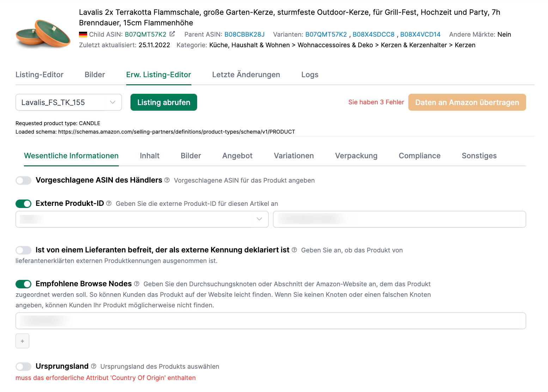Open the B07QMT57K2 link under Varianten
The image size is (548, 392).
tap(326, 35)
